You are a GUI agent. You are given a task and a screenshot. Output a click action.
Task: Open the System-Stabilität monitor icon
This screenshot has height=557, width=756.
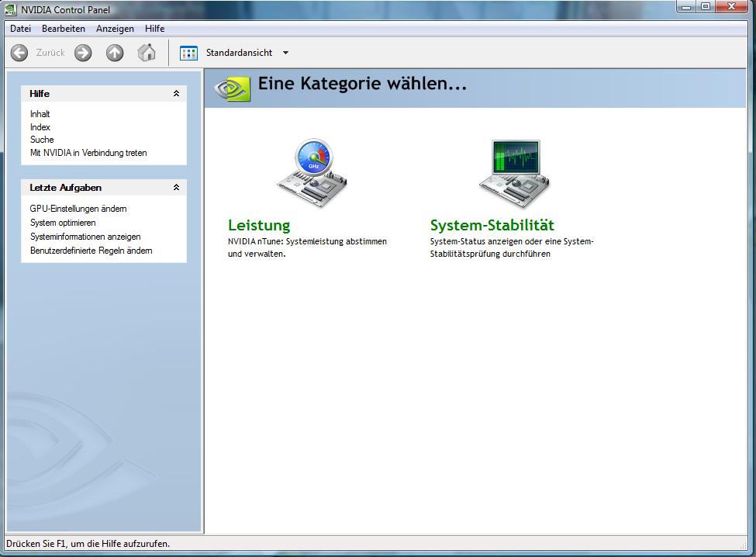click(514, 174)
